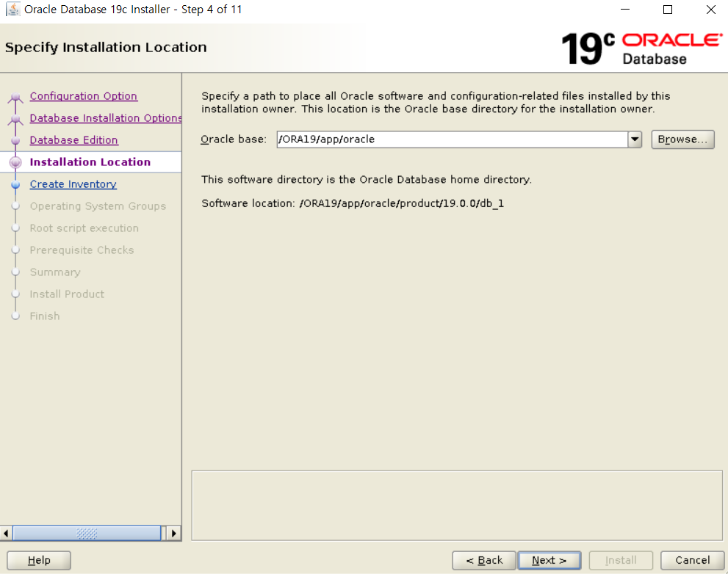Click the Summary step label

click(55, 272)
